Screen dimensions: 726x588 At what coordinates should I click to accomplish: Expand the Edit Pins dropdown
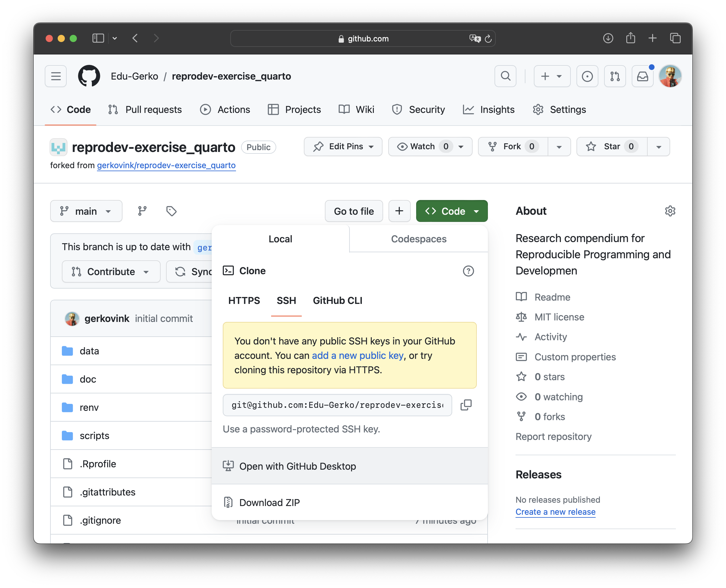point(343,147)
